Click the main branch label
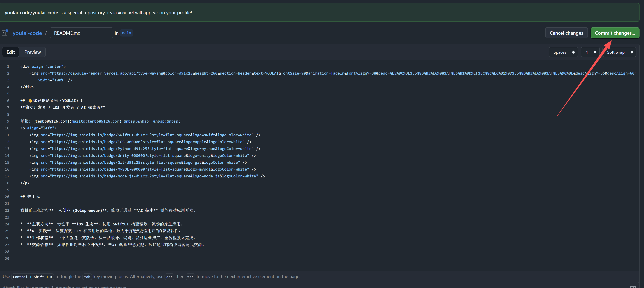 coord(126,33)
